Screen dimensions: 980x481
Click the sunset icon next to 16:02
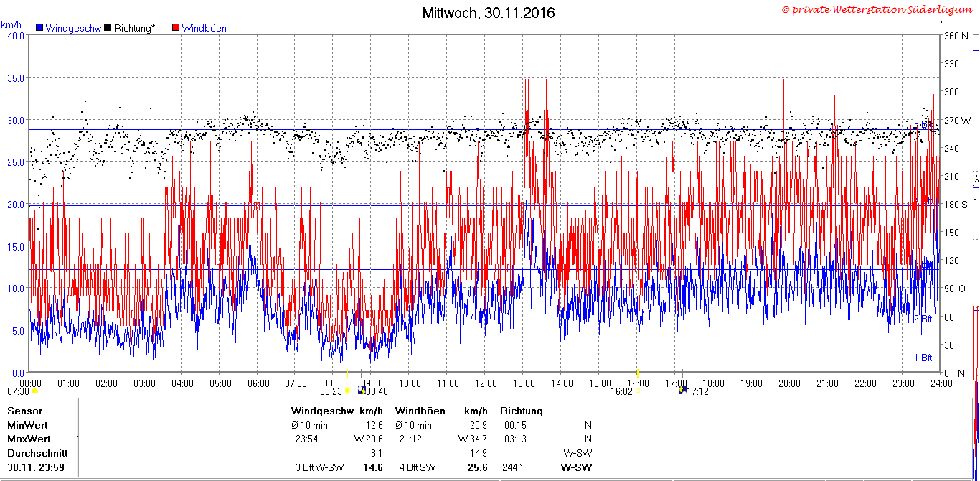638,391
